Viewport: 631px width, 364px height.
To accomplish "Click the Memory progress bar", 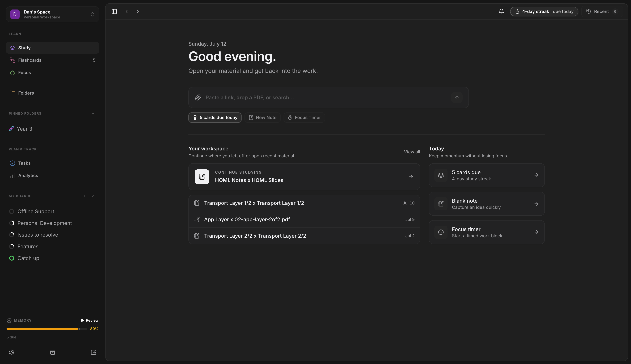I will [47, 329].
